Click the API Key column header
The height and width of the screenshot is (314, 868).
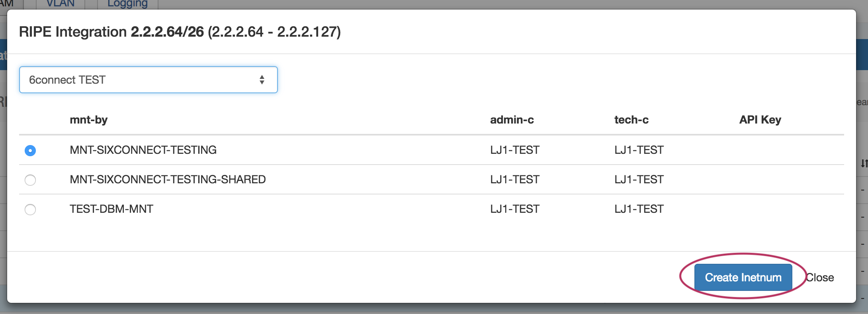760,120
